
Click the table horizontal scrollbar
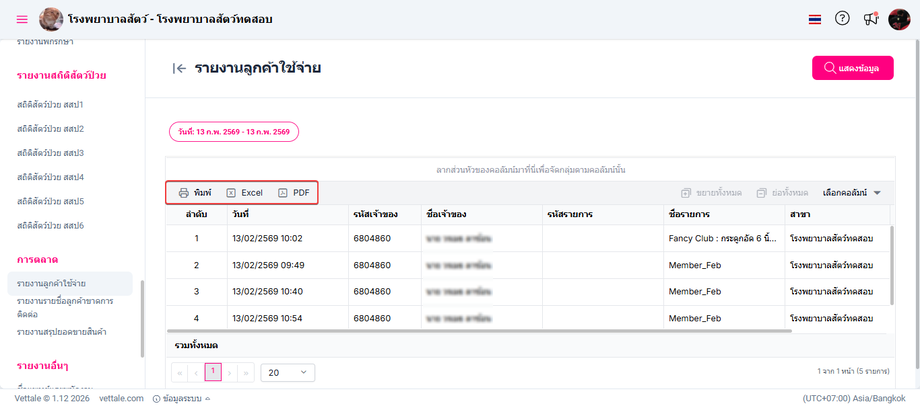click(x=480, y=331)
